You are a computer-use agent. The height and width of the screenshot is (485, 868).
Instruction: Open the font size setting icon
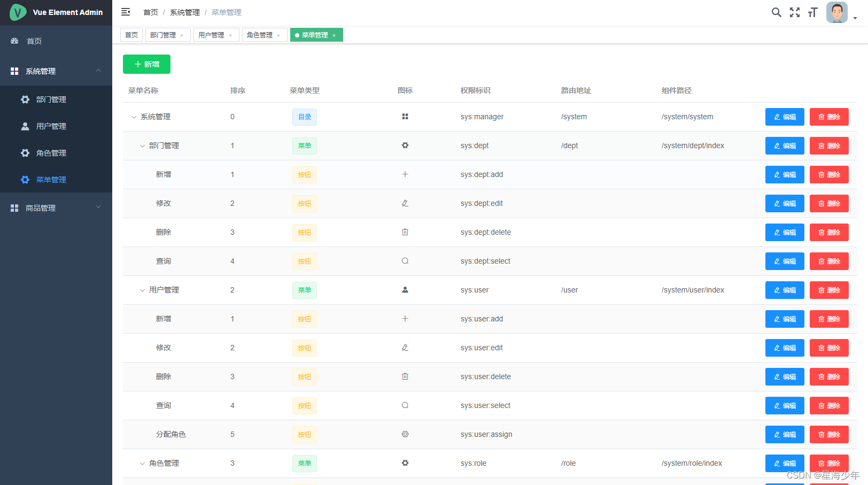(813, 12)
